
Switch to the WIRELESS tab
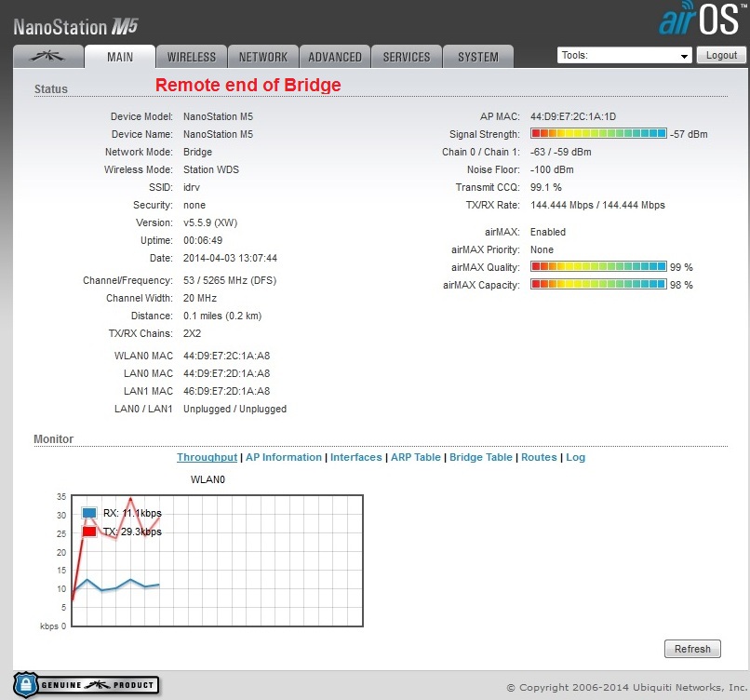(x=191, y=57)
